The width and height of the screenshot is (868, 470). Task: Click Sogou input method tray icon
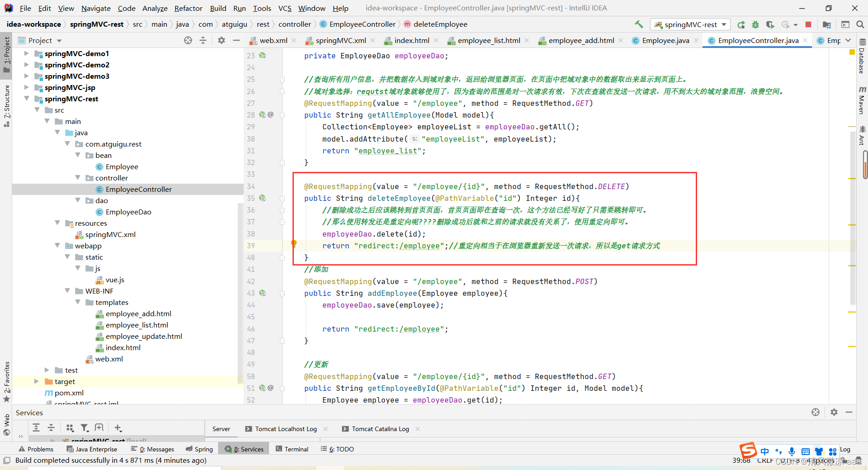748,451
